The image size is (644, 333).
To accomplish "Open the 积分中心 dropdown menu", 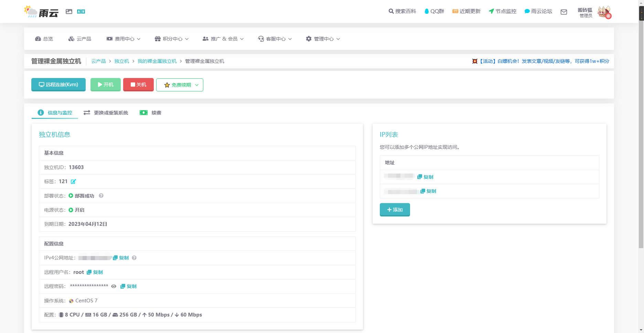I will pos(172,39).
